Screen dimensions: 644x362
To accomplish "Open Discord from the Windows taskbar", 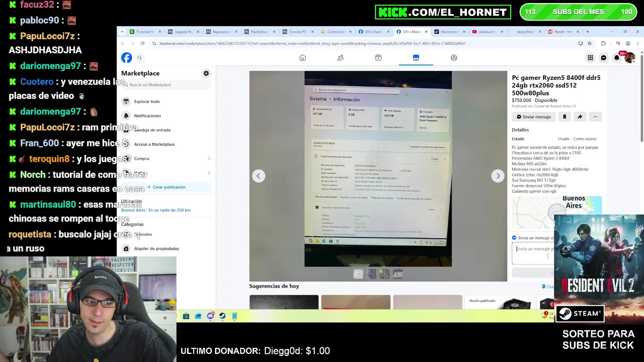I will [210, 316].
